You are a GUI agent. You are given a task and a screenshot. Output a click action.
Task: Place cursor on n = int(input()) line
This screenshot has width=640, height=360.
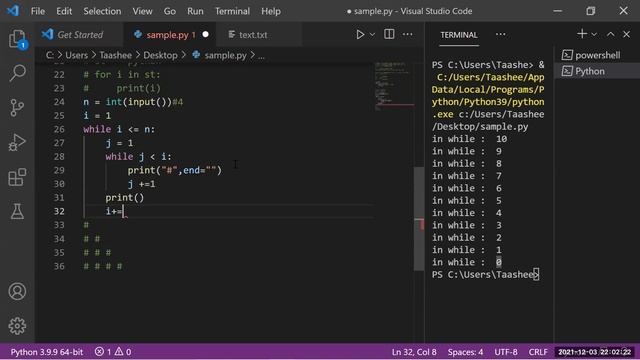[x=133, y=102]
